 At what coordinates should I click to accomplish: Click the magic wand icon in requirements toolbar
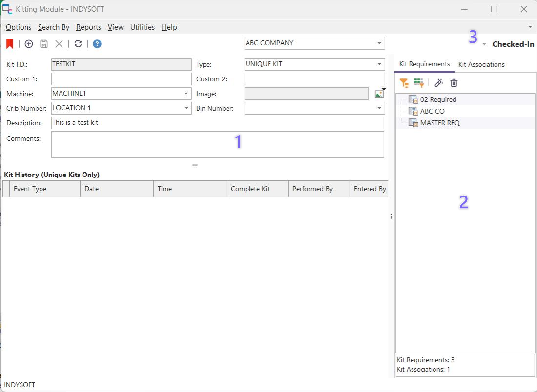439,83
